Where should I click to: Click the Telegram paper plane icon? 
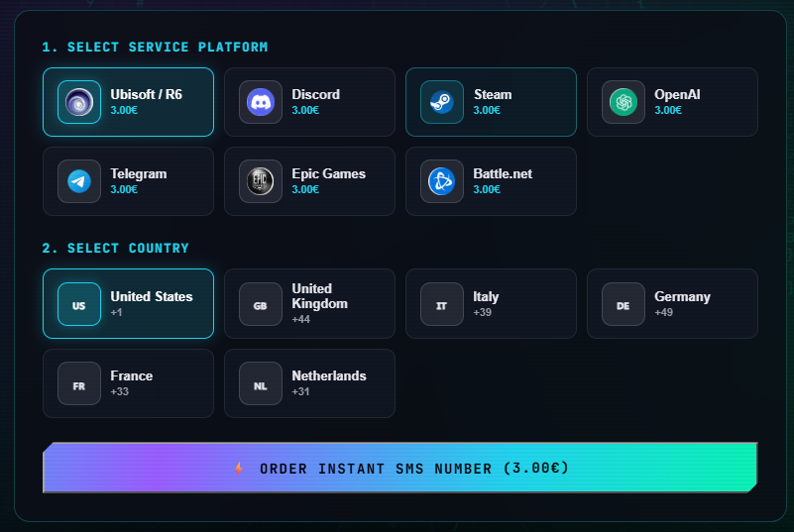(x=79, y=181)
